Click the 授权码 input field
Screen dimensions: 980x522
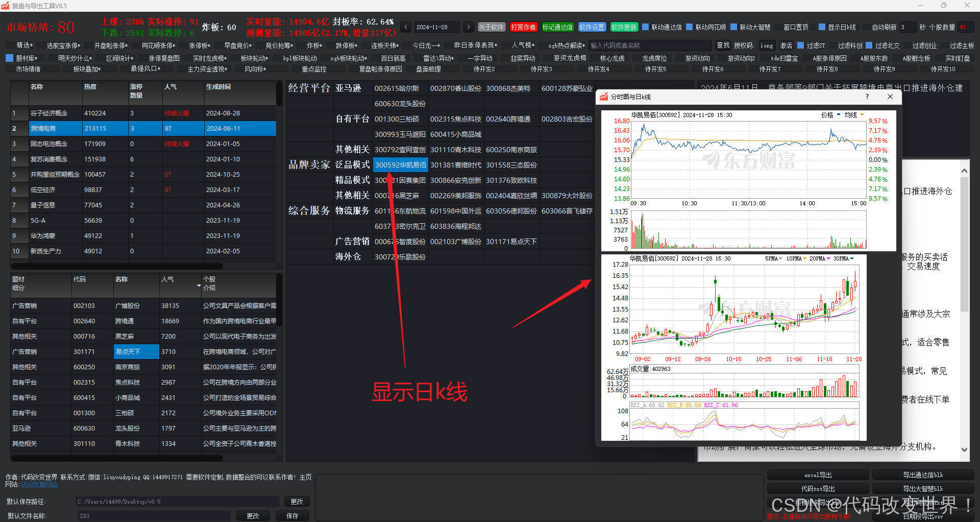pyautogui.click(x=766, y=45)
